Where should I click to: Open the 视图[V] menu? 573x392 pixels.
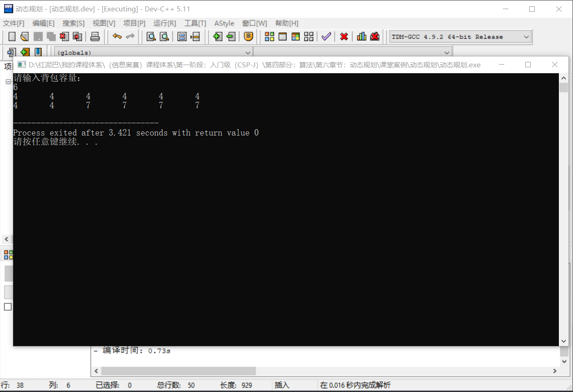pos(104,23)
